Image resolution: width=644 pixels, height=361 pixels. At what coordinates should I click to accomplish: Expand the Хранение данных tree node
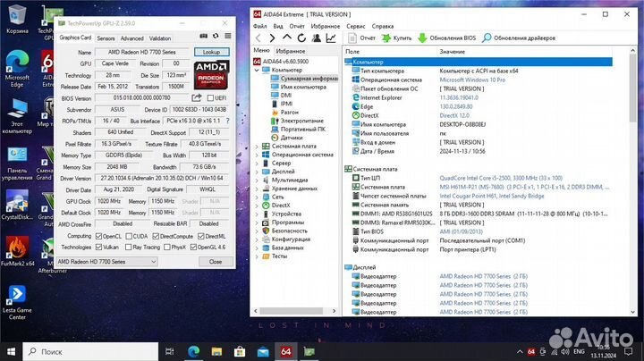pyautogui.click(x=257, y=189)
